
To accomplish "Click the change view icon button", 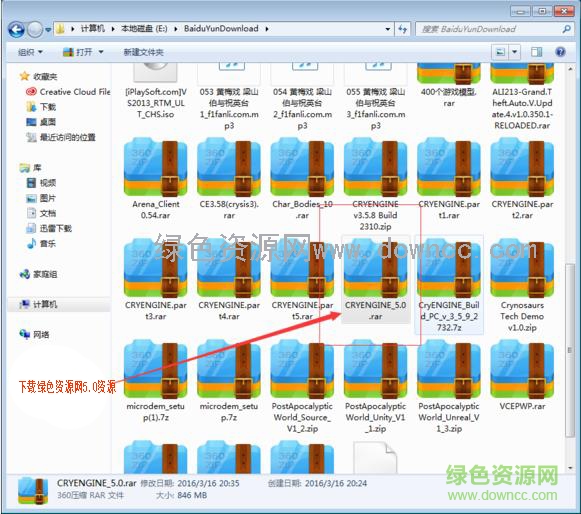I will [x=500, y=52].
